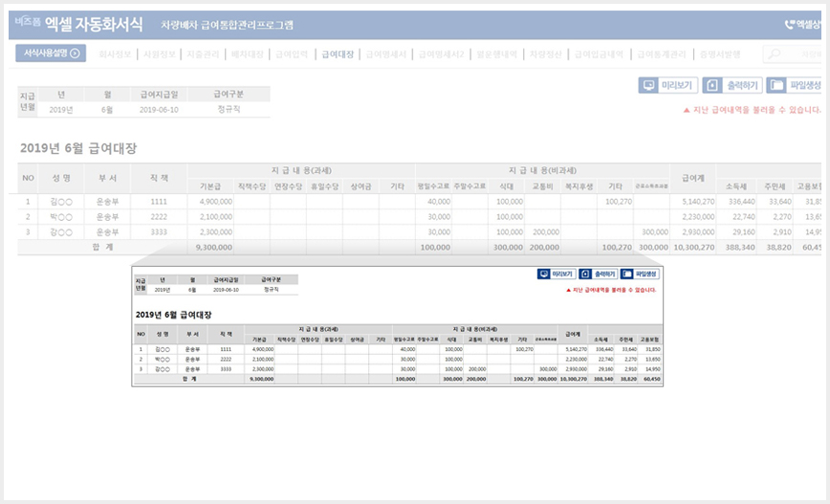Click the 소득세 column header in the main table
The image size is (830, 504).
pos(735,186)
